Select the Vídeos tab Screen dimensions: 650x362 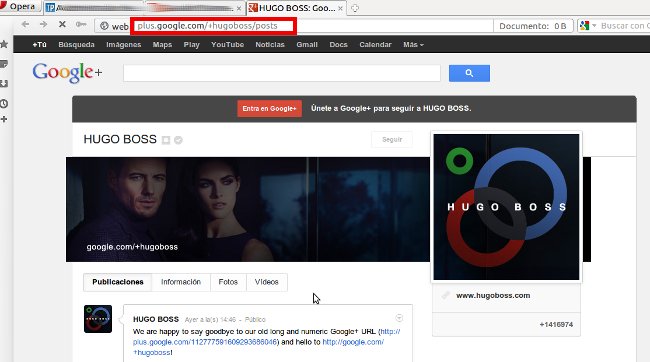(x=267, y=282)
